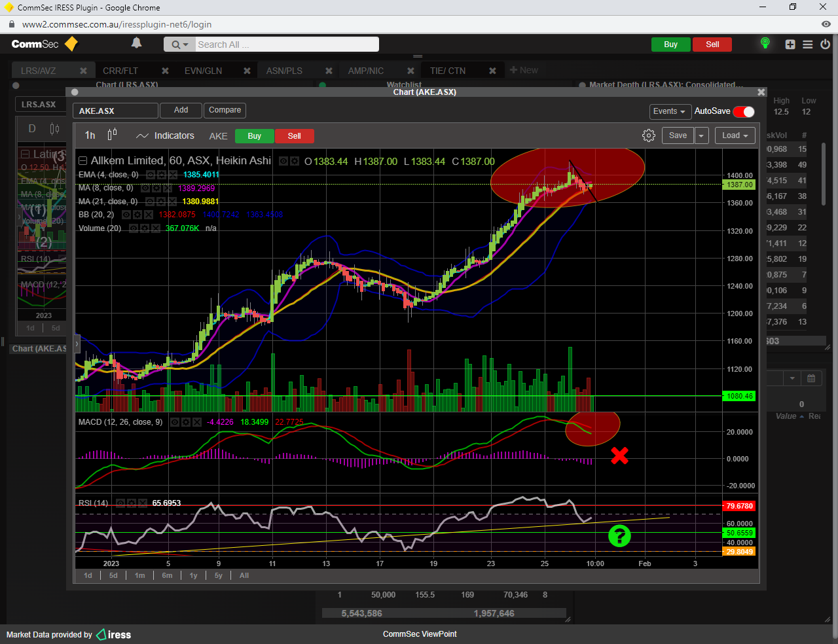The image size is (838, 644).
Task: Open settings for EMA (4, close, 0)
Action: point(161,175)
